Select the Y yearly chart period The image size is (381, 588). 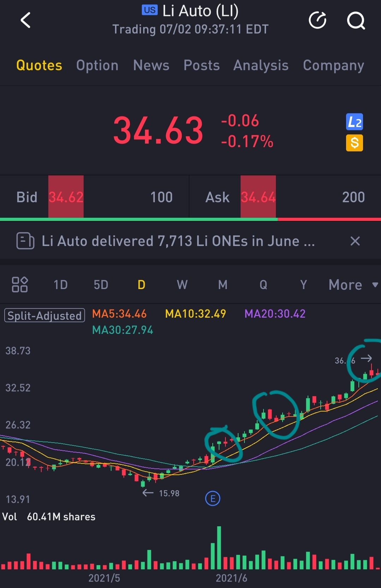(x=303, y=285)
